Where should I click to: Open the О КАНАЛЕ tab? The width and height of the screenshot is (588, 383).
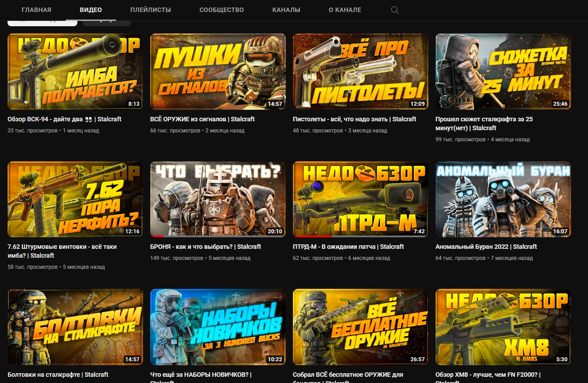pyautogui.click(x=345, y=10)
